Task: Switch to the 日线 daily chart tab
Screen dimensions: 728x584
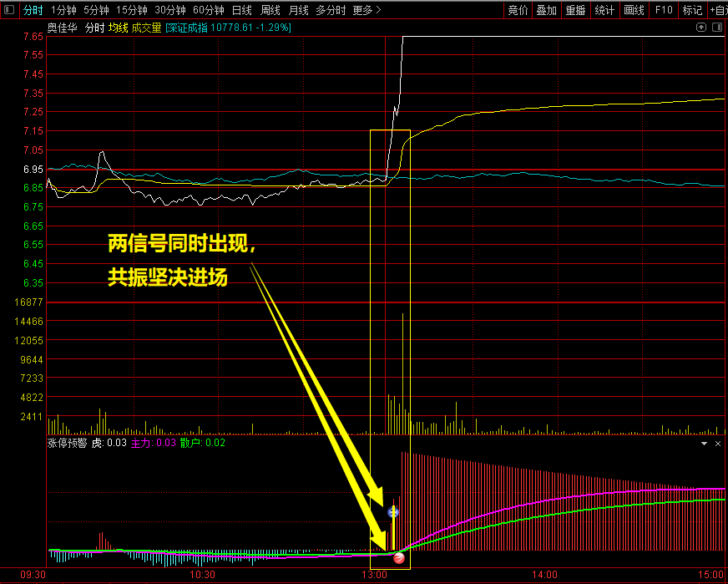Action: click(241, 10)
